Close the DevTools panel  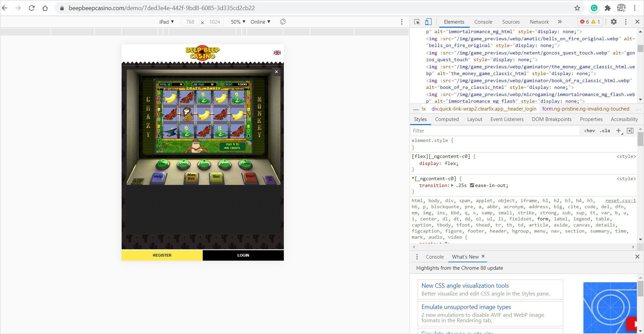[637, 22]
